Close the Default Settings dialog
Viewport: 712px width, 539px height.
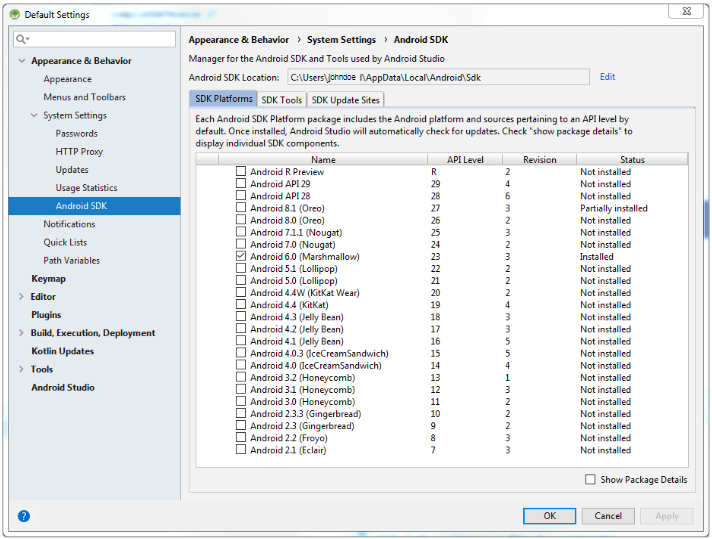tap(687, 11)
